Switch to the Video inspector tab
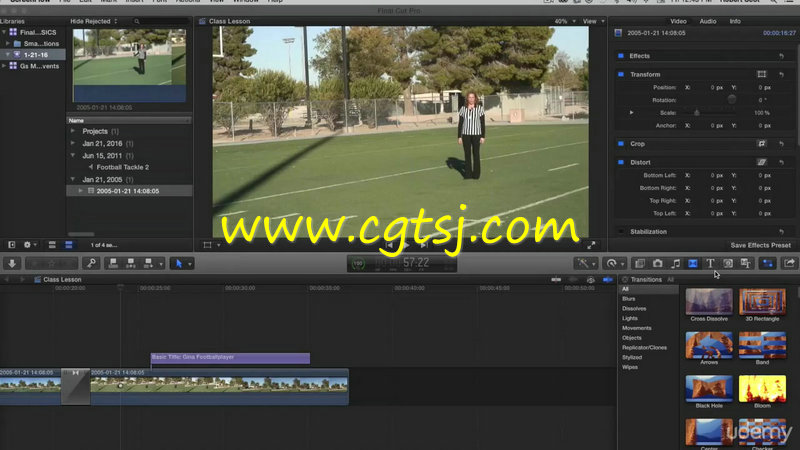 tap(678, 21)
